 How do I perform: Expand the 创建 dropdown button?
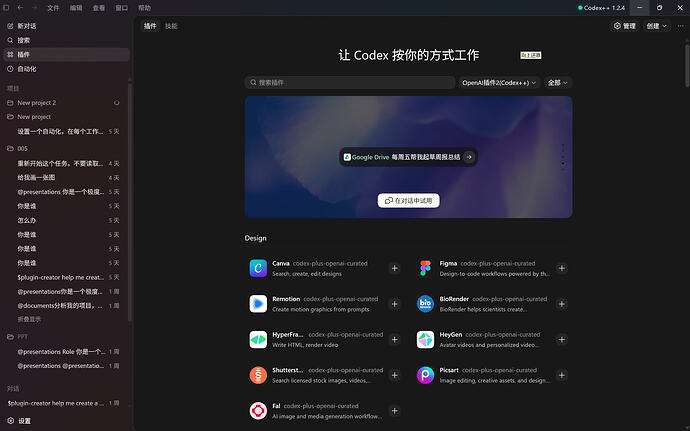656,26
